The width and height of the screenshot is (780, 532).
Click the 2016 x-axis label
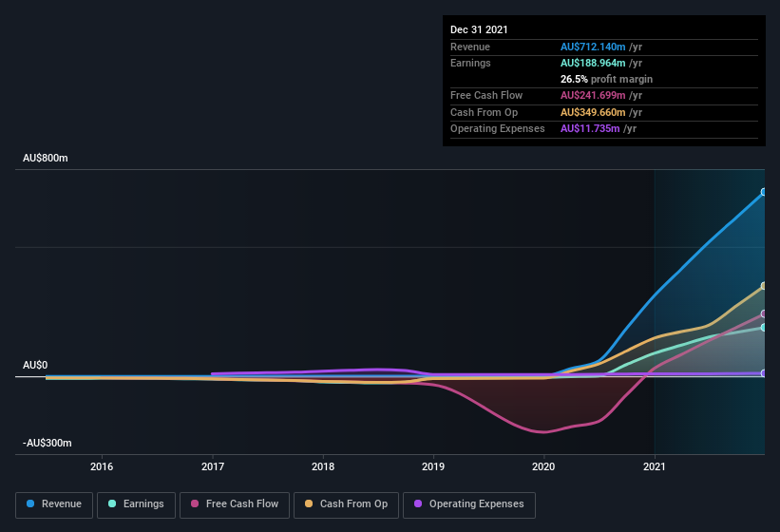[102, 466]
